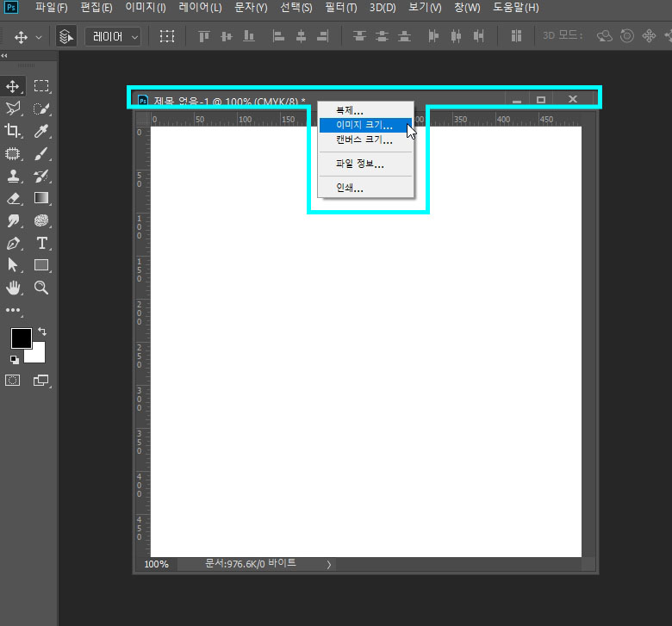The image size is (672, 626).
Task: Select the Polygonal Lasso tool
Action: (x=13, y=108)
